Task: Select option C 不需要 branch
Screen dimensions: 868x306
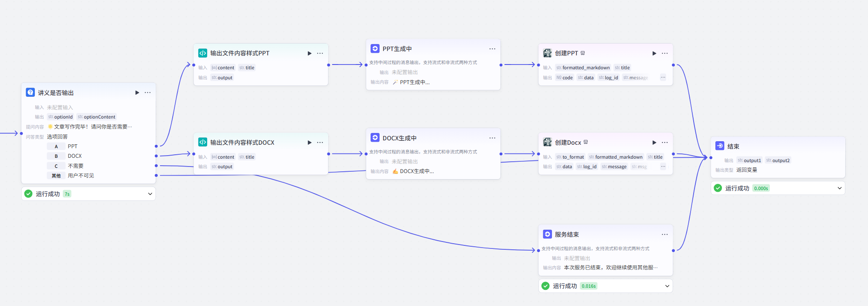Action: coord(75,166)
